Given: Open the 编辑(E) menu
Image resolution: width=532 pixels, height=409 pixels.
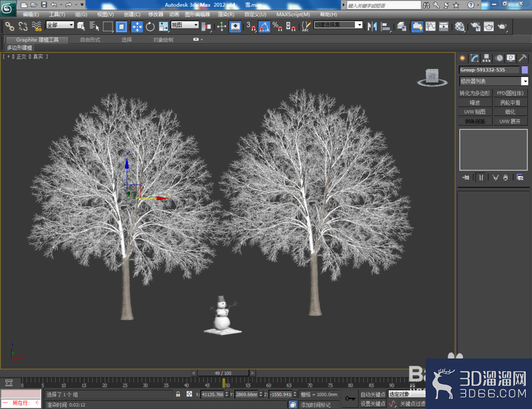Looking at the screenshot, I should [31, 14].
